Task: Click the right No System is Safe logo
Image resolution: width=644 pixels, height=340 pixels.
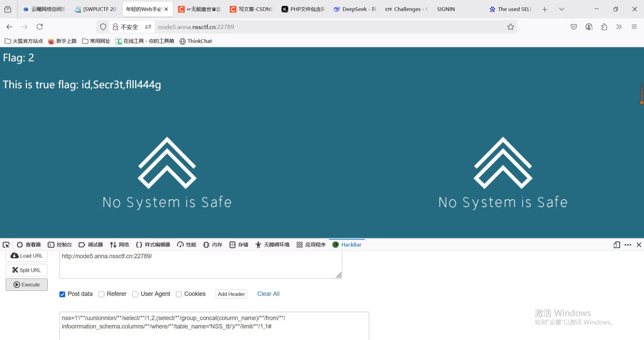Action: point(503,173)
